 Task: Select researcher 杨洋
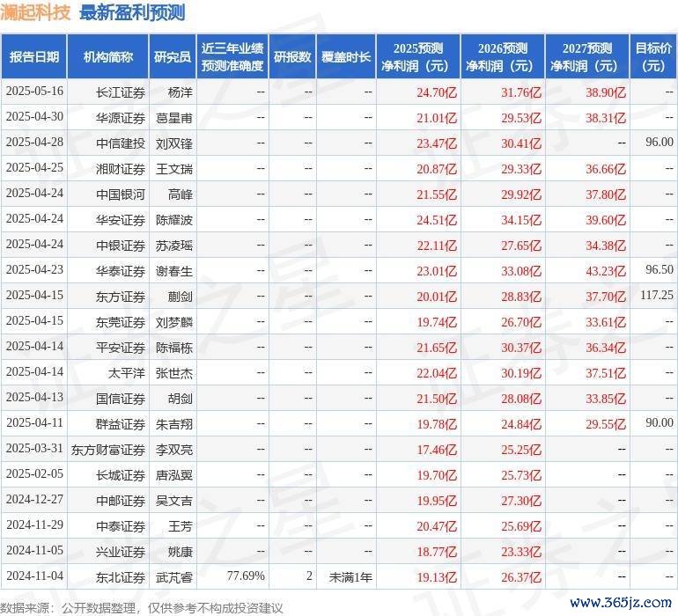(x=180, y=92)
